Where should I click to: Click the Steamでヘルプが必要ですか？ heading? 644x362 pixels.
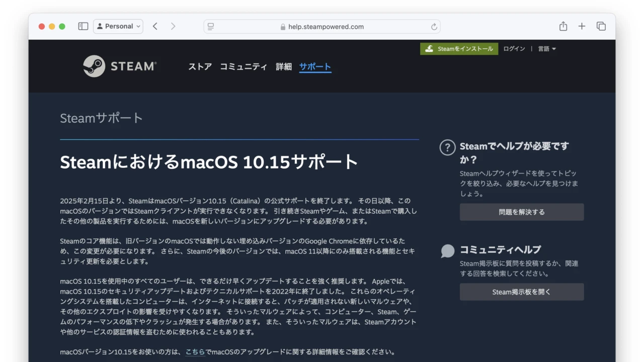514,153
